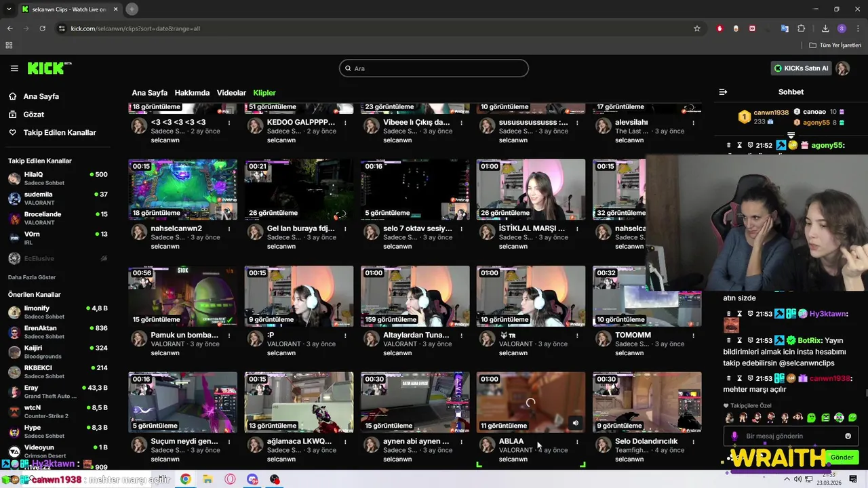Open HilalQ channel in followed list

click(x=58, y=178)
